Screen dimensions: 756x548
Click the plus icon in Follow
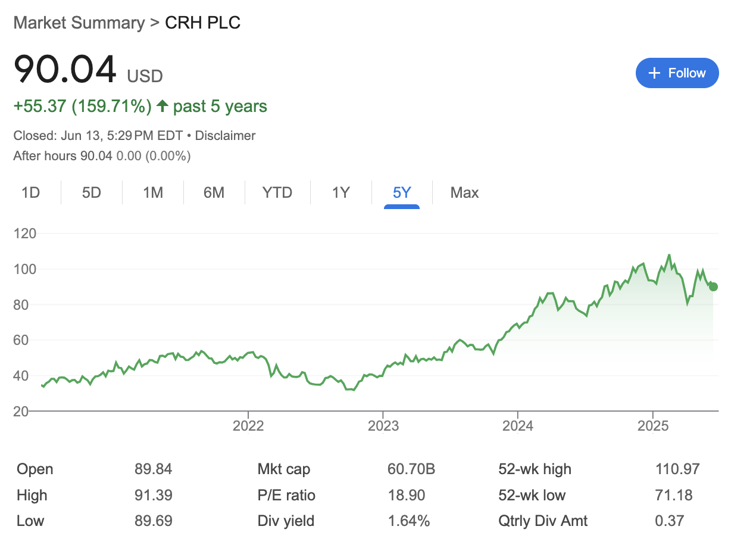tap(654, 73)
